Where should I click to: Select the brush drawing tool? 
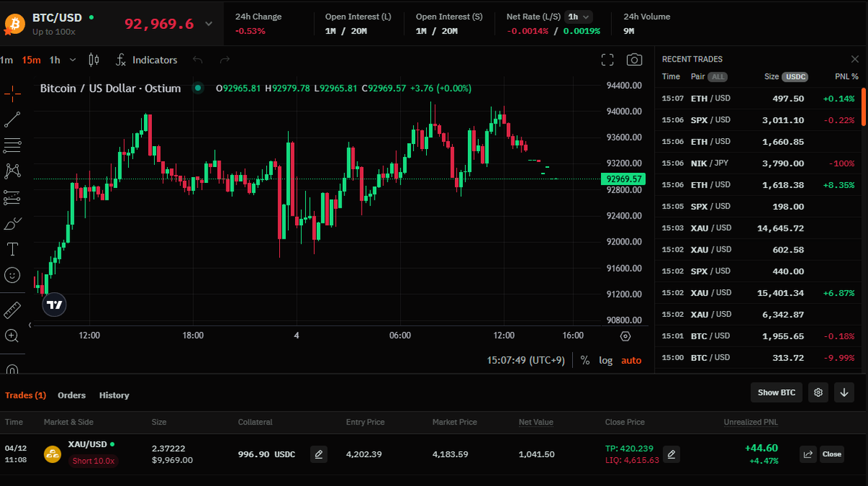pyautogui.click(x=12, y=223)
